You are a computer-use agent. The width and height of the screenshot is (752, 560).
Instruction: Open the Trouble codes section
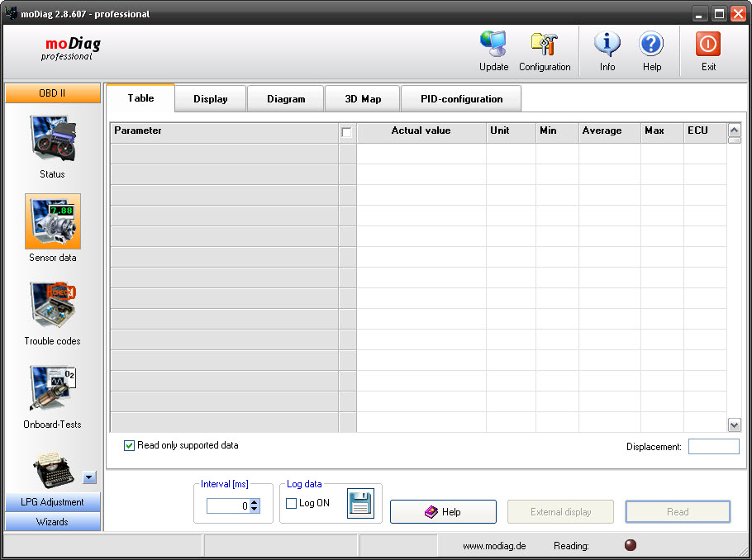point(52,305)
